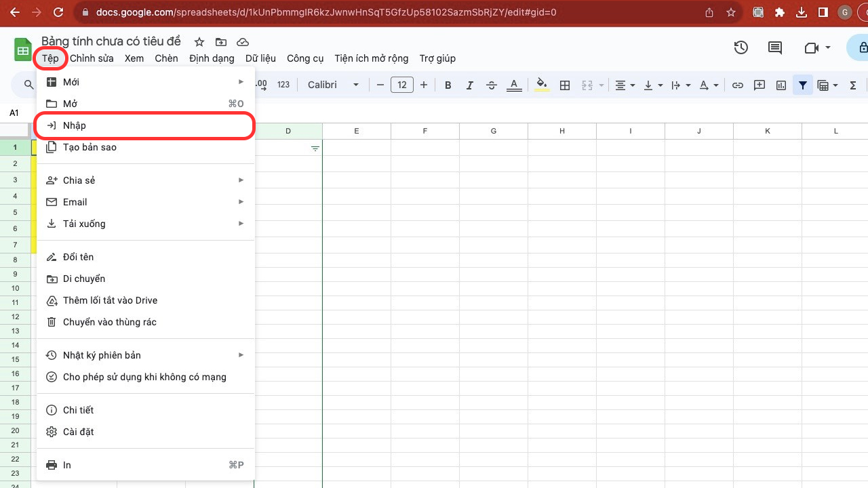Choose In to print
868x488 pixels.
[146, 465]
